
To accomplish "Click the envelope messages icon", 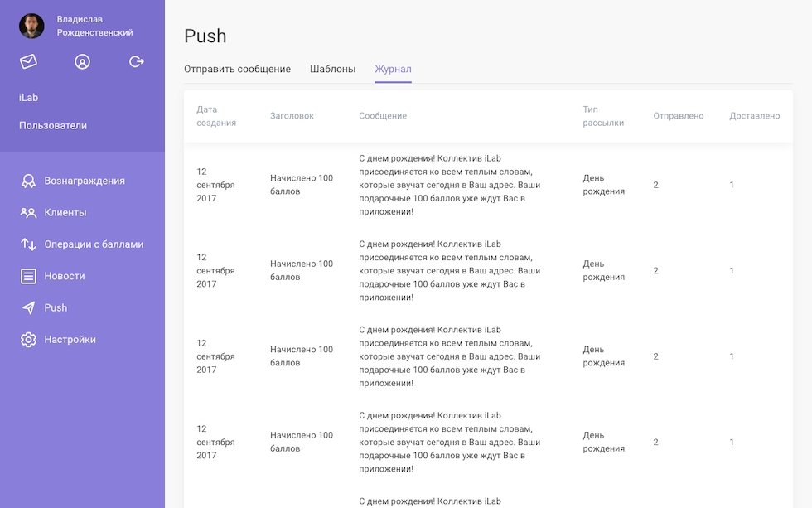I will point(29,61).
